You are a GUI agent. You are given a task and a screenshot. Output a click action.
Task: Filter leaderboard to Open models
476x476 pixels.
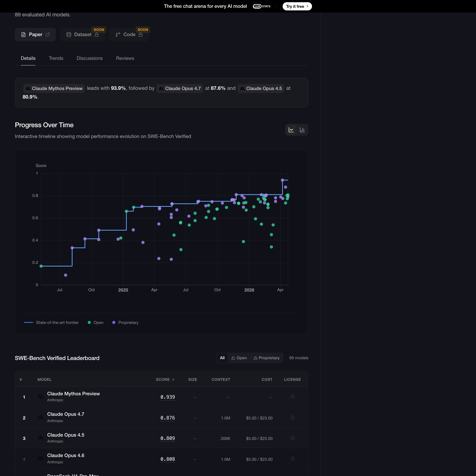[239, 358]
